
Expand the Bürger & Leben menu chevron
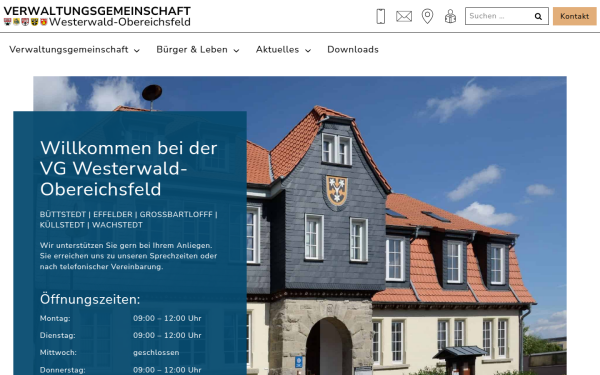click(x=236, y=51)
